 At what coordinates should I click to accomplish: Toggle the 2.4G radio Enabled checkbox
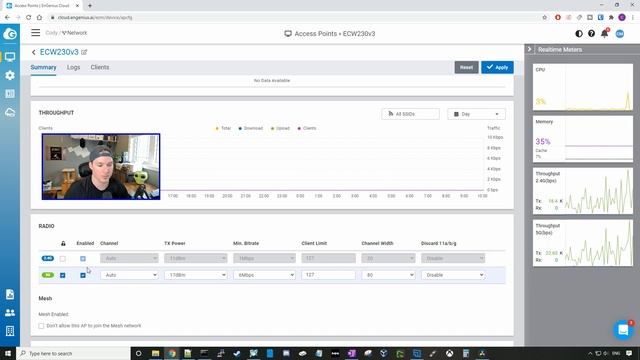pyautogui.click(x=83, y=258)
